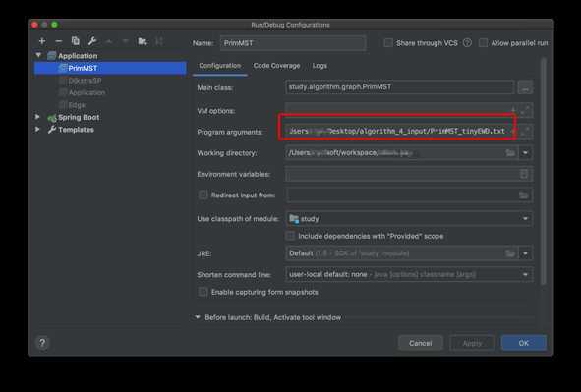This screenshot has width=581, height=392.
Task: Select the Spring Boot tree label
Action: tap(79, 117)
